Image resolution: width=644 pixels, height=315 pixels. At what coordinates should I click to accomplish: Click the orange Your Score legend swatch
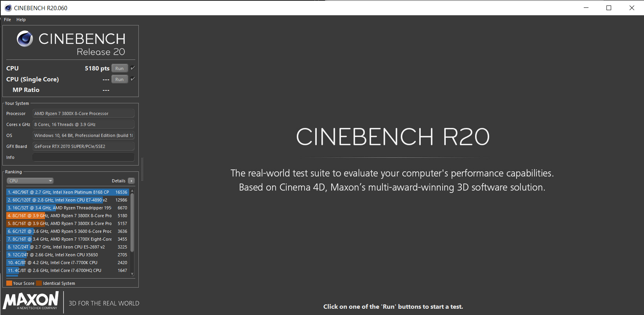point(9,283)
